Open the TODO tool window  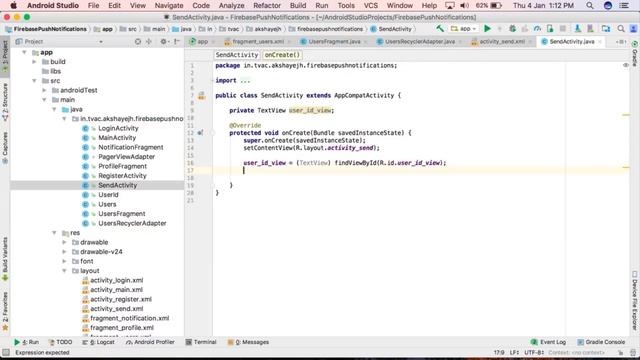tap(60, 342)
